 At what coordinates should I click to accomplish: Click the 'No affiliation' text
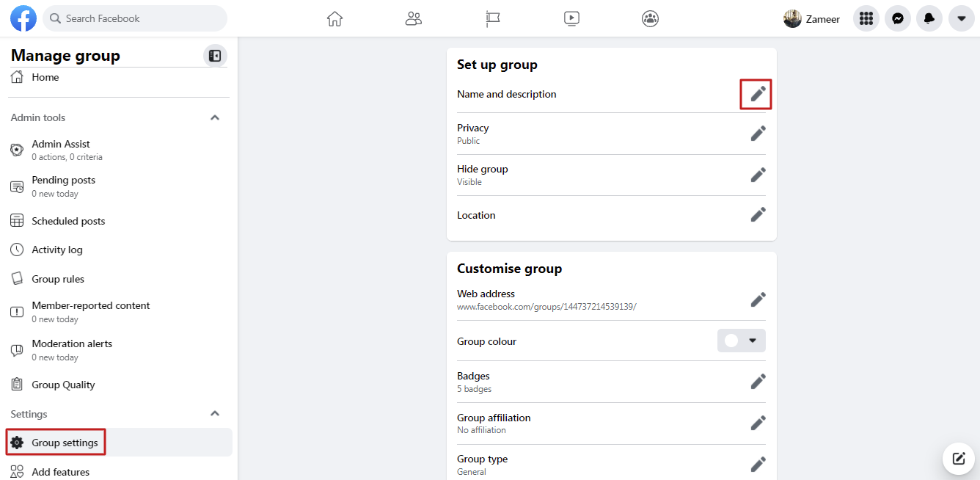482,430
